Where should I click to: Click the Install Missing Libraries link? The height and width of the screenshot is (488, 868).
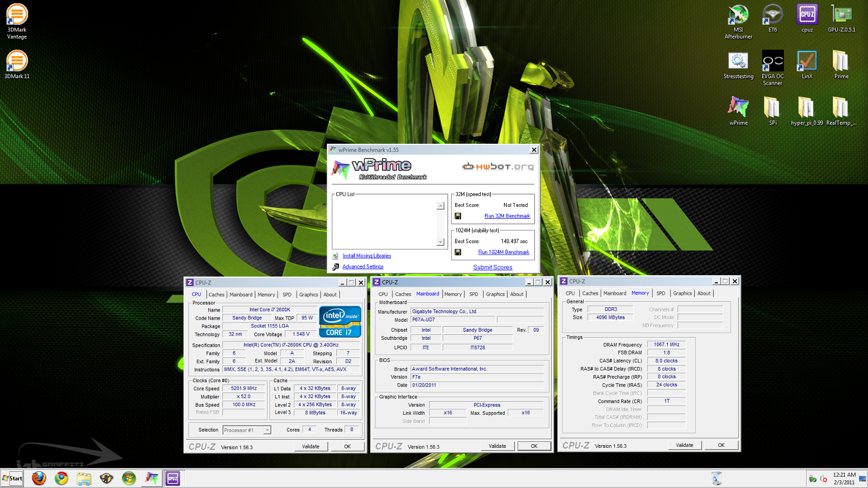[x=367, y=256]
